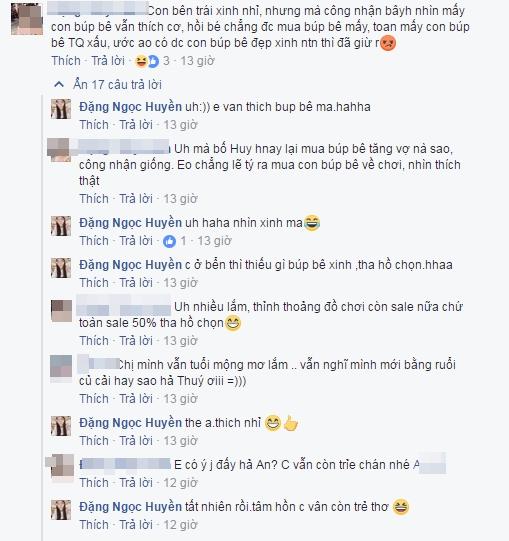
Task: Open avatar beside 'the a.thich nhỉ' reply
Action: [61, 426]
